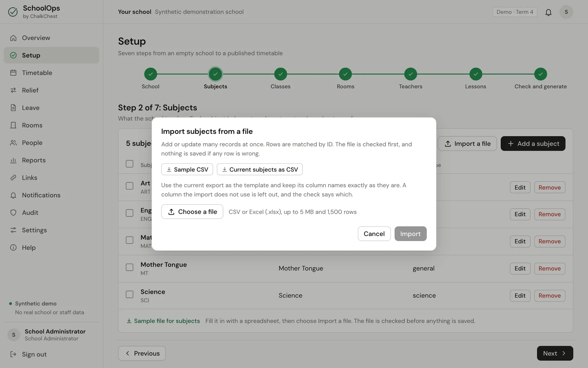This screenshot has height=368, width=588.
Task: Tick the English row checkbox
Action: tap(129, 213)
